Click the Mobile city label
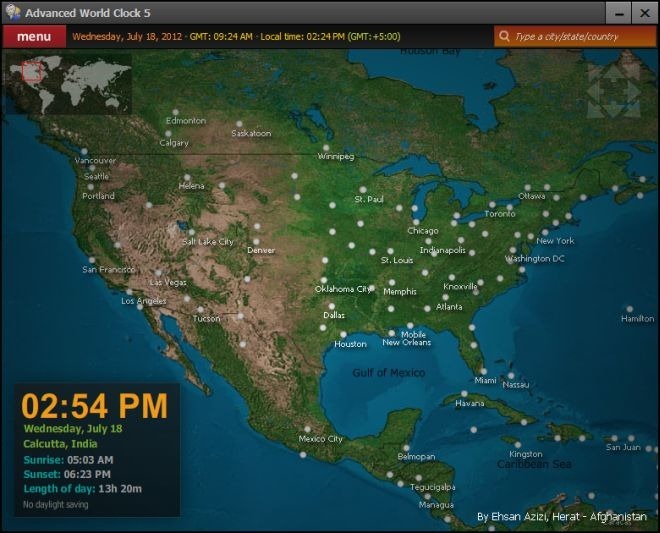Screen dimensions: 660x533 point(413,334)
